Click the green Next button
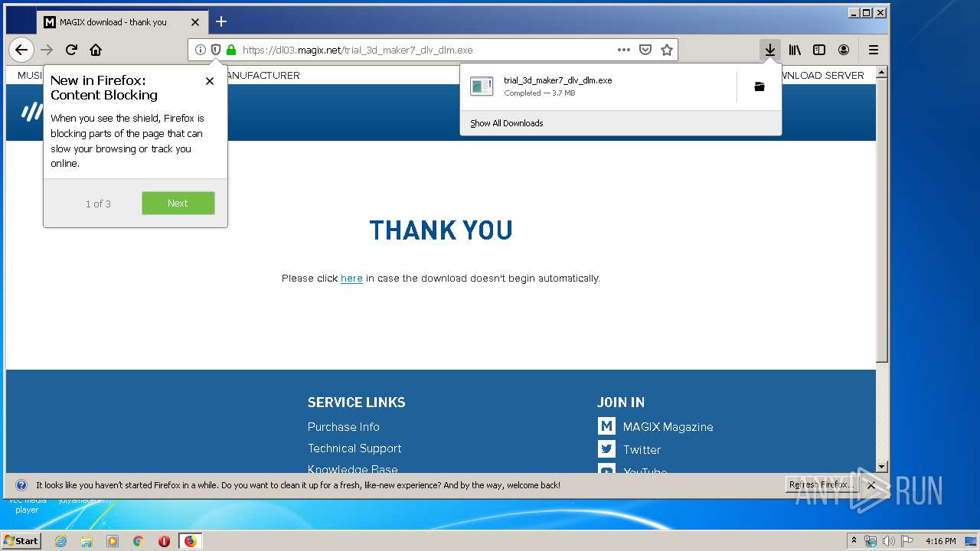 tap(178, 203)
